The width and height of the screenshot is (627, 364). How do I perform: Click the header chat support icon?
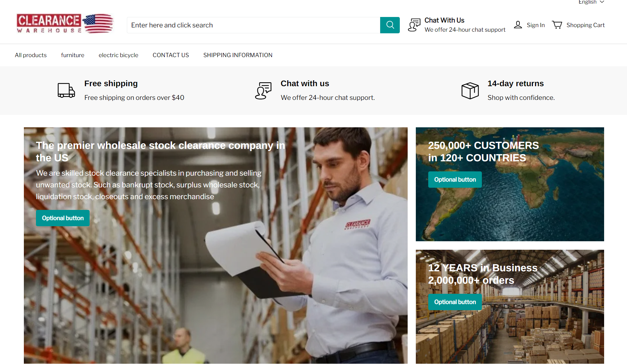pyautogui.click(x=414, y=25)
